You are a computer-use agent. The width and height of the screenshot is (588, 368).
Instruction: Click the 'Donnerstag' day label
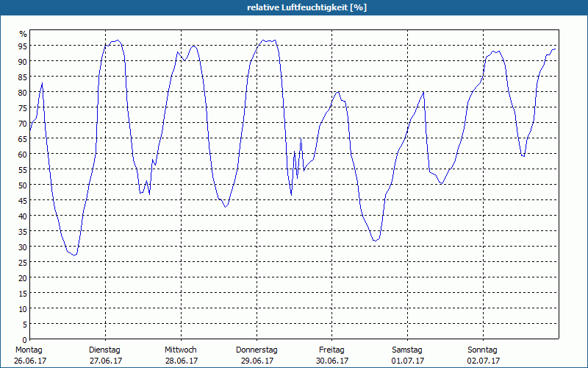pyautogui.click(x=257, y=350)
